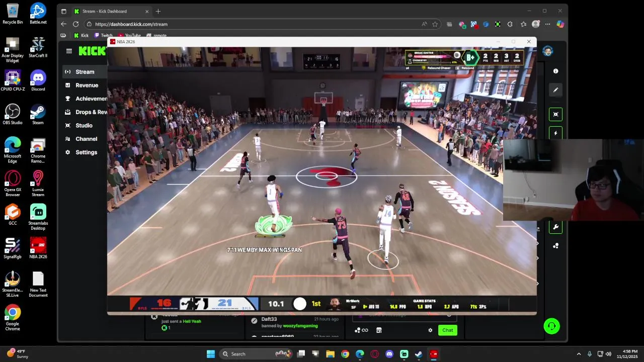Open the Copilot icon in Edge
Viewport: 644px width, 362px height.
(x=560, y=24)
